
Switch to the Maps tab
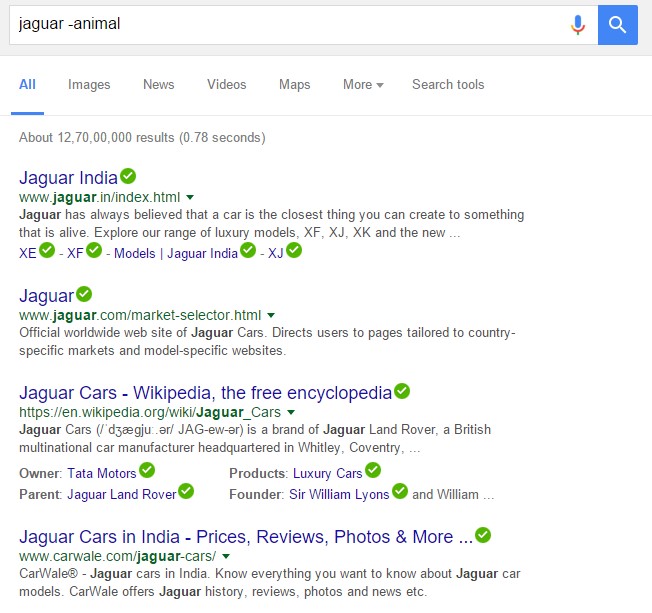[x=294, y=84]
